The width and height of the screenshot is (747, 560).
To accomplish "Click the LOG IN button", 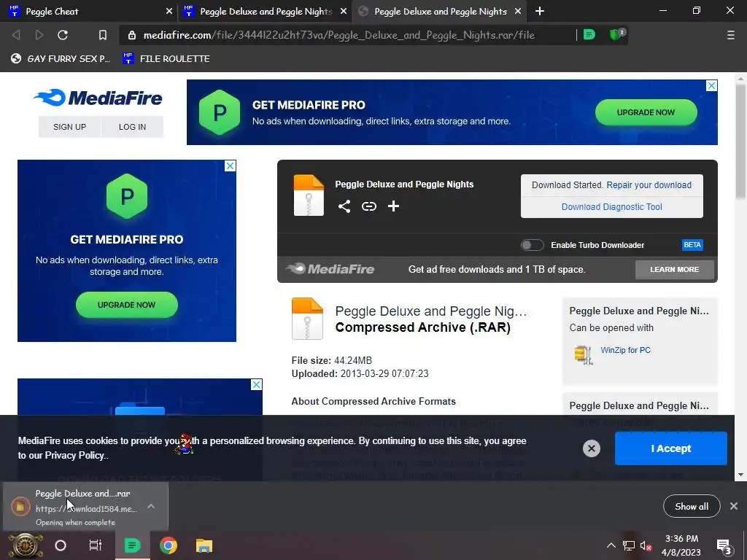I will click(133, 127).
